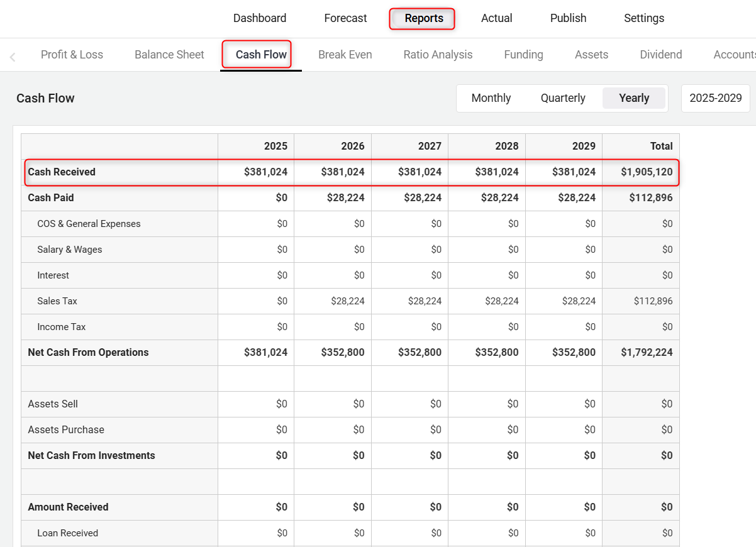Switch the period to Quarterly
Image resolution: width=756 pixels, height=547 pixels.
[563, 98]
